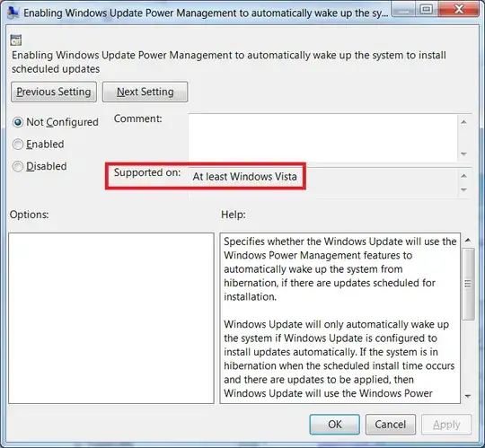Close the dialog with the X button
The height and width of the screenshot is (448, 485).
point(459,9)
